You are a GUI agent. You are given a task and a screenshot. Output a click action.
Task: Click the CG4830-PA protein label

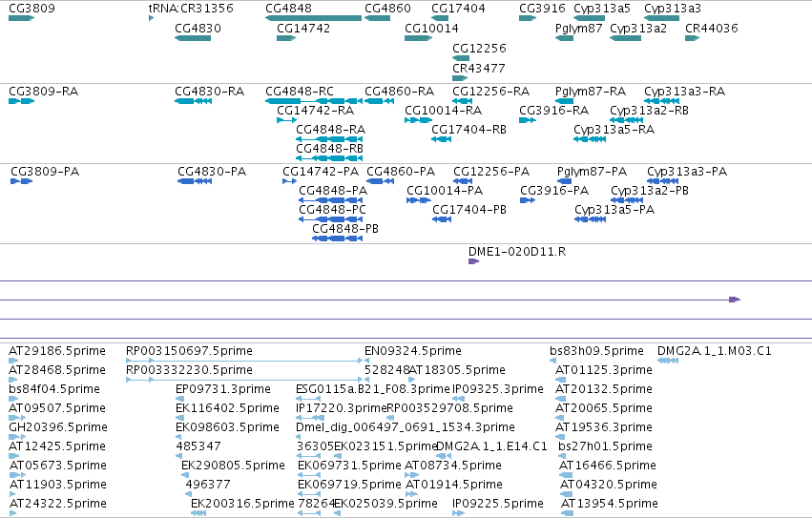coord(212,172)
